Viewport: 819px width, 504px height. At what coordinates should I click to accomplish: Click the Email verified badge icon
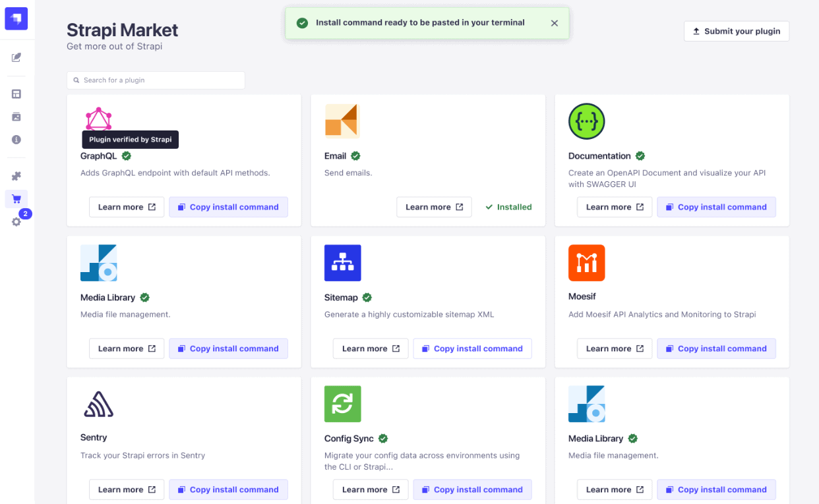(x=355, y=156)
